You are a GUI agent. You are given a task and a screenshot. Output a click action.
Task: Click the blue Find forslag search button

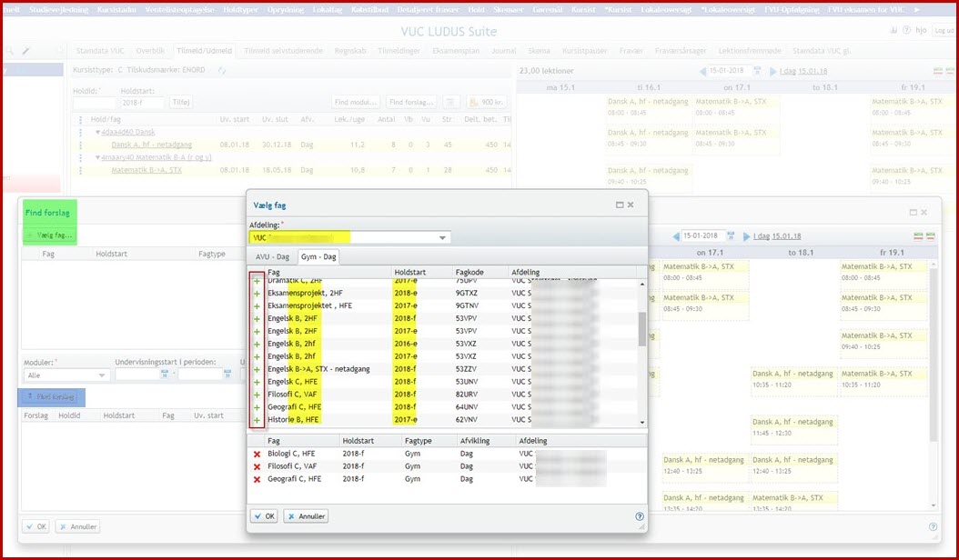(x=51, y=397)
